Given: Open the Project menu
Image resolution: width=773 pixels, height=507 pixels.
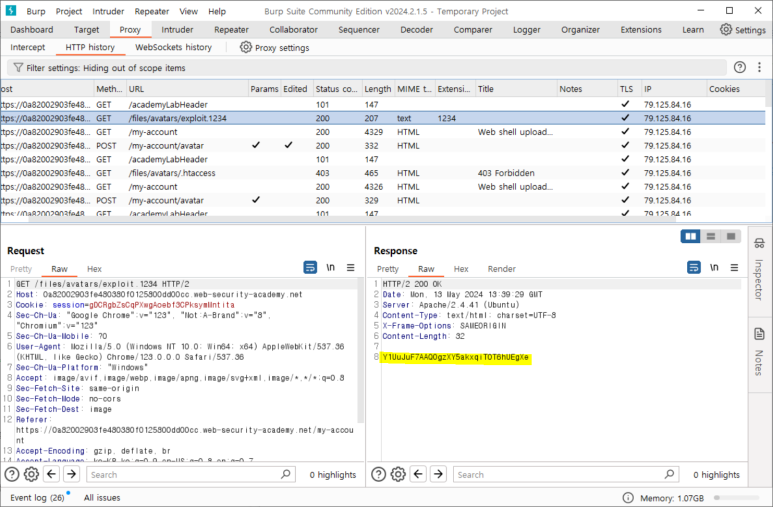Looking at the screenshot, I should (x=69, y=11).
